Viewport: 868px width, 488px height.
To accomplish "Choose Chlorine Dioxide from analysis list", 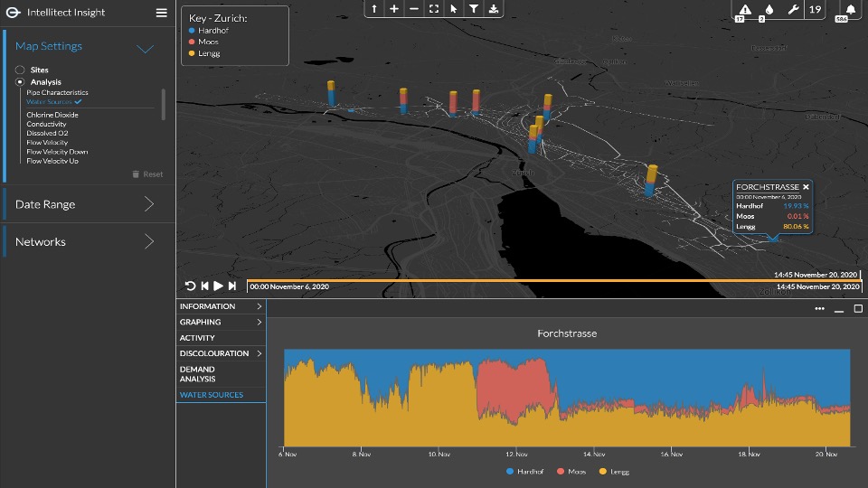I will pyautogui.click(x=52, y=115).
